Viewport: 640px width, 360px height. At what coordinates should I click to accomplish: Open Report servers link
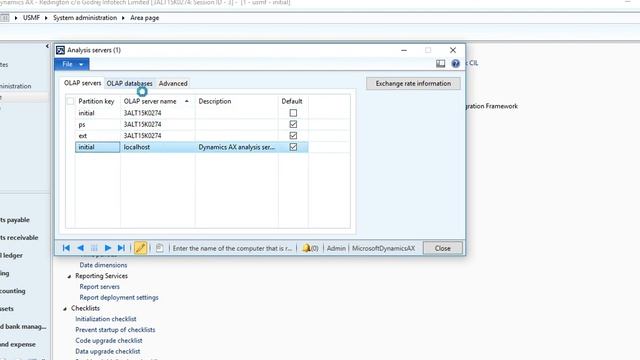click(x=100, y=287)
